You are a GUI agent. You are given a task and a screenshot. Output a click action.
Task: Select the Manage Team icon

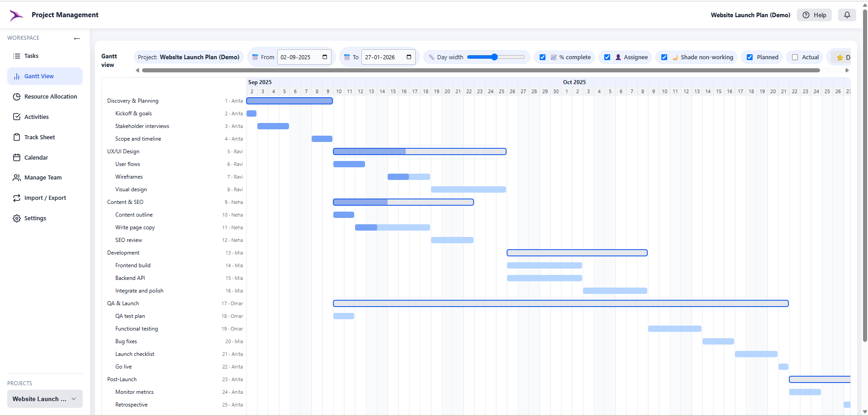[17, 177]
